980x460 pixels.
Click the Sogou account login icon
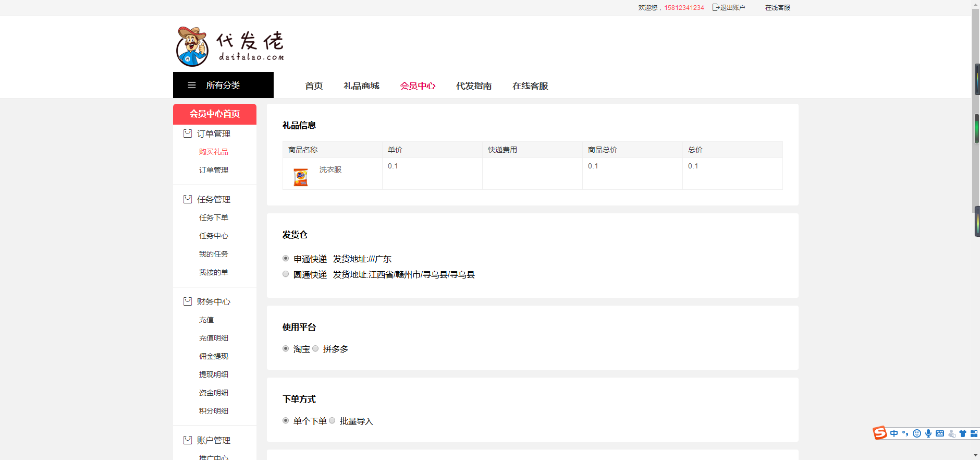pos(952,433)
